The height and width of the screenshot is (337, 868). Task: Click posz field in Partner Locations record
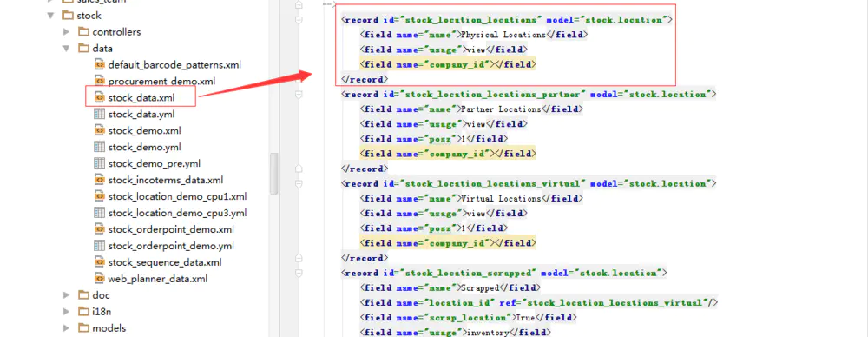coord(434,139)
